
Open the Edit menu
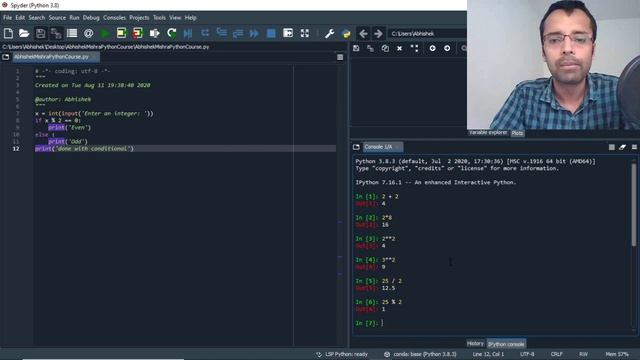click(20, 18)
